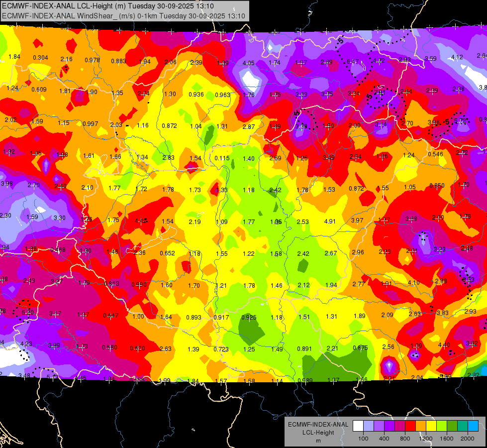Click the wind shear value 0.963
Viewport: 487px width, 448px height.
(x=222, y=95)
